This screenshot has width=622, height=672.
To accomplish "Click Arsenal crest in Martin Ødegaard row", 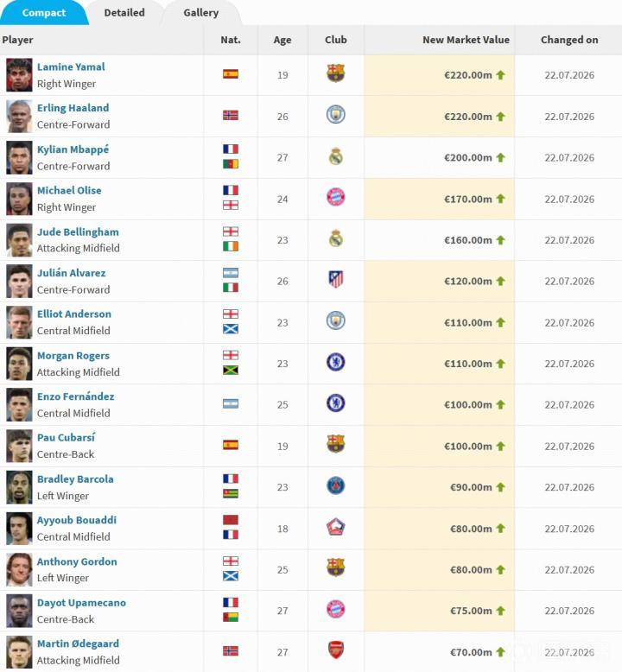I will [x=336, y=650].
